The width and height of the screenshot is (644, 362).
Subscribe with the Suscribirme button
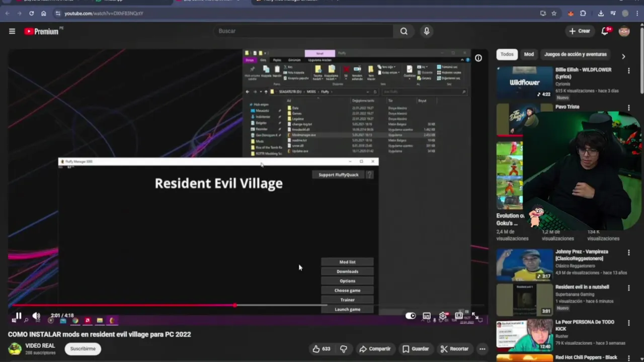click(83, 348)
